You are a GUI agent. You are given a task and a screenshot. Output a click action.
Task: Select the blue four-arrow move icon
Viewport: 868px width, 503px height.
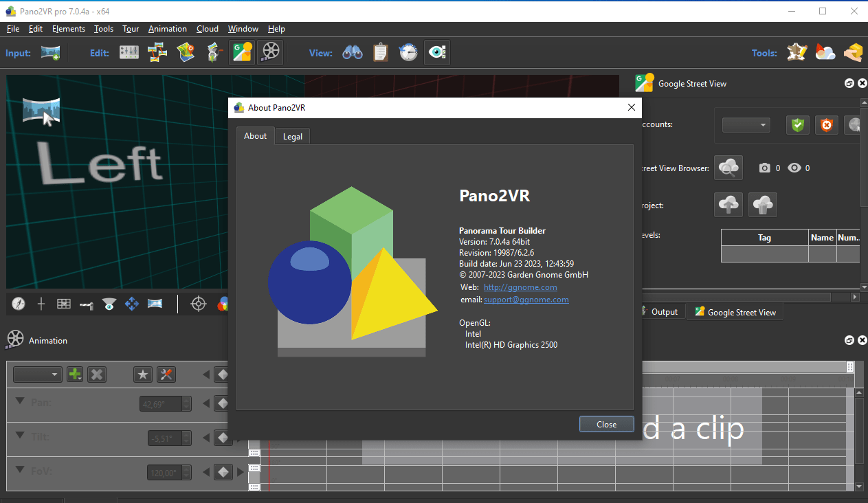132,304
